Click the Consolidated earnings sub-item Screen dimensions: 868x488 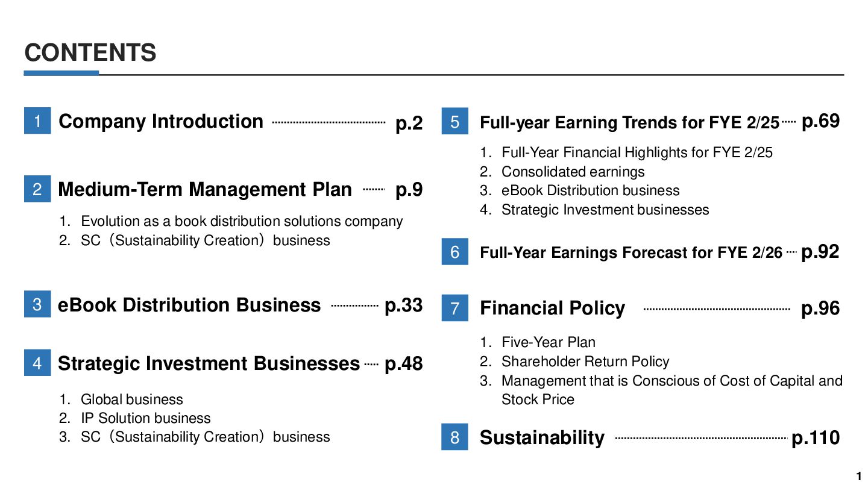tap(573, 172)
